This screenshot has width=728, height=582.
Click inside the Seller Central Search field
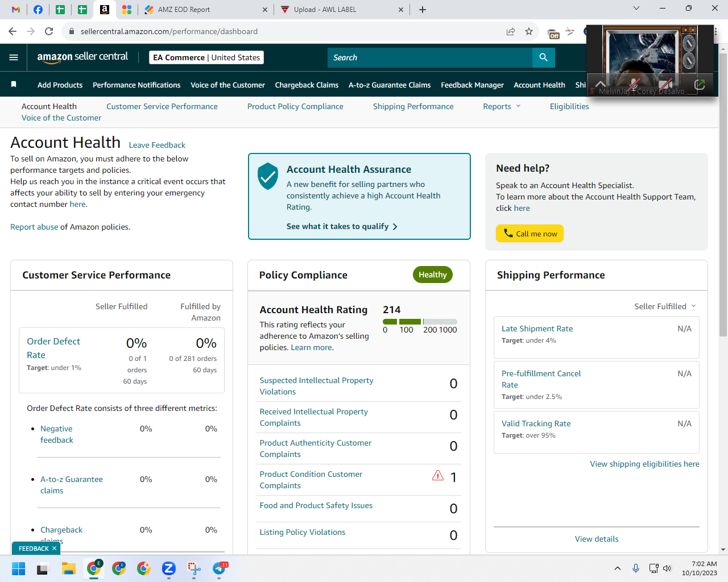(430, 57)
